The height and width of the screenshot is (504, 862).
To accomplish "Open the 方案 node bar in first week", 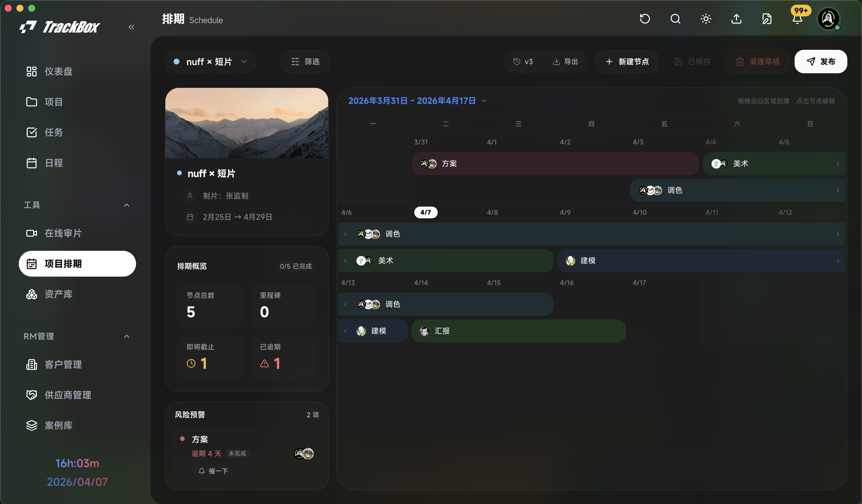I will click(x=555, y=164).
